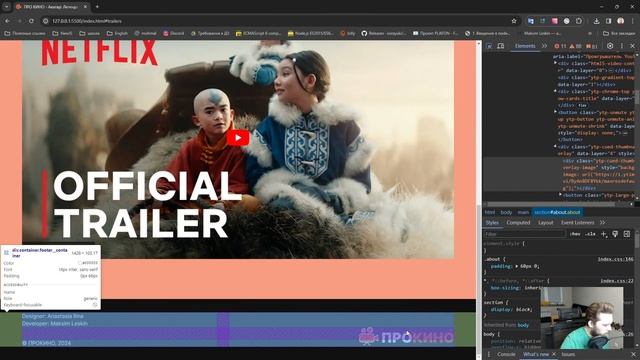The image size is (640, 360).
Task: Bookmark this page with star icon
Action: tap(514, 21)
